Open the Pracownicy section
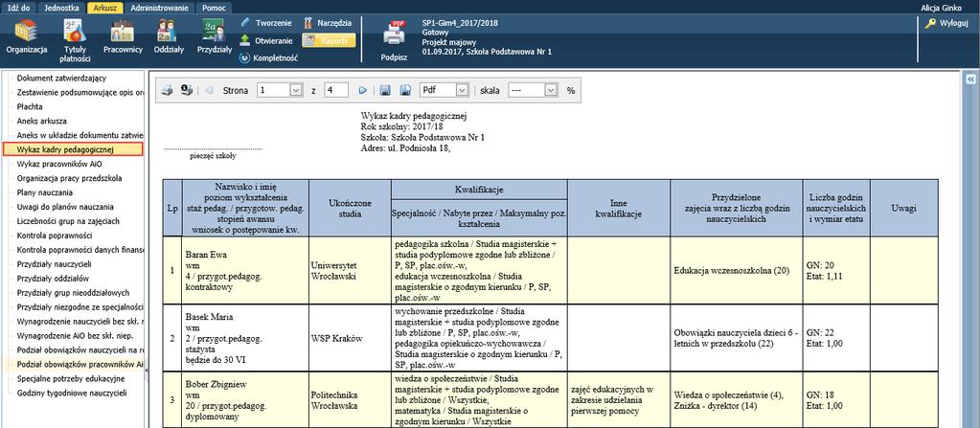This screenshot has height=428, width=980. coord(123,37)
